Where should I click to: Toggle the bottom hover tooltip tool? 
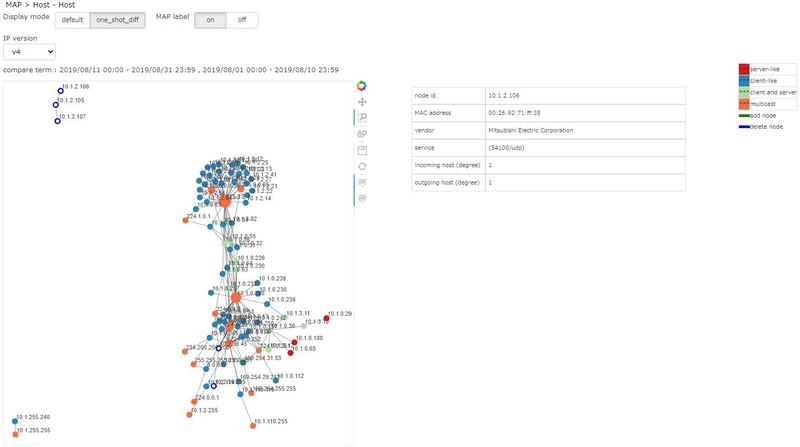click(x=362, y=198)
